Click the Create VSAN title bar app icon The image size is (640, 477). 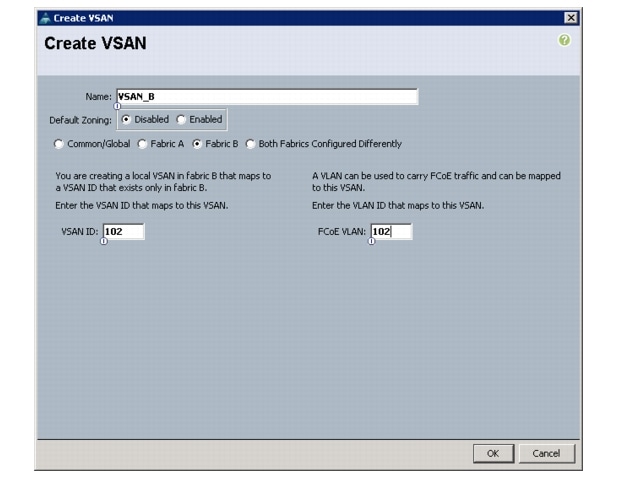coord(45,18)
